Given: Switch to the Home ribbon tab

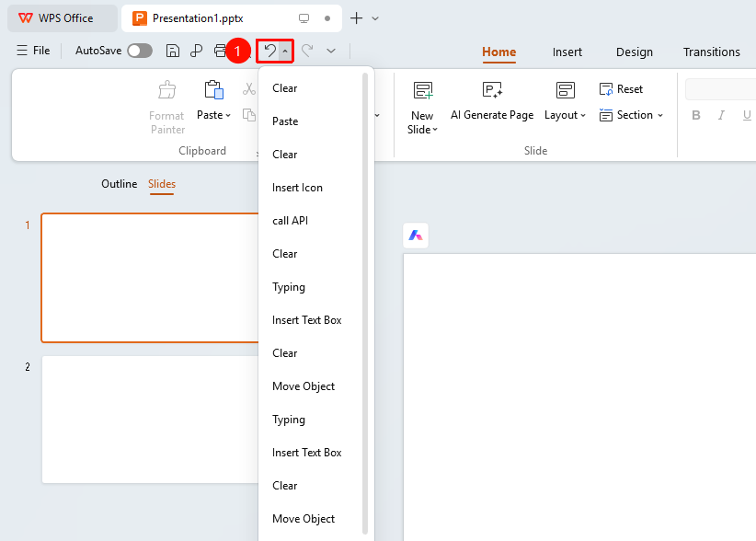Looking at the screenshot, I should [x=499, y=52].
